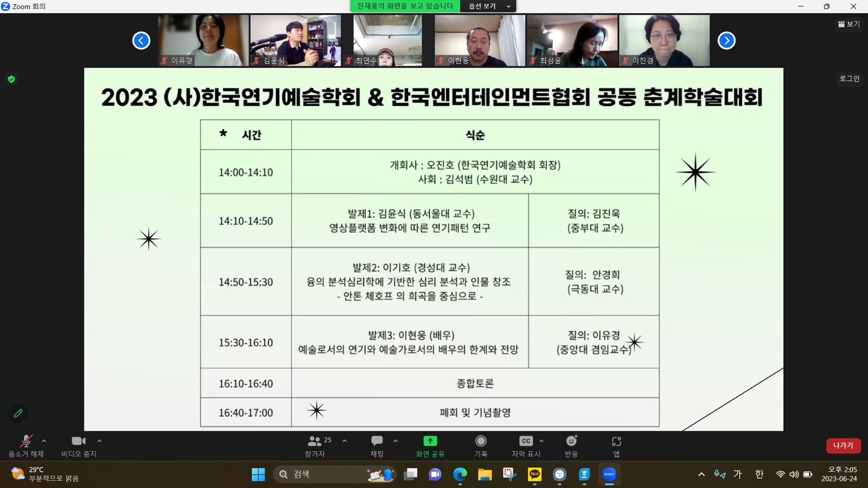Expand caption options next to 자막 표시
Viewport: 868px width, 488px height.
point(541,441)
